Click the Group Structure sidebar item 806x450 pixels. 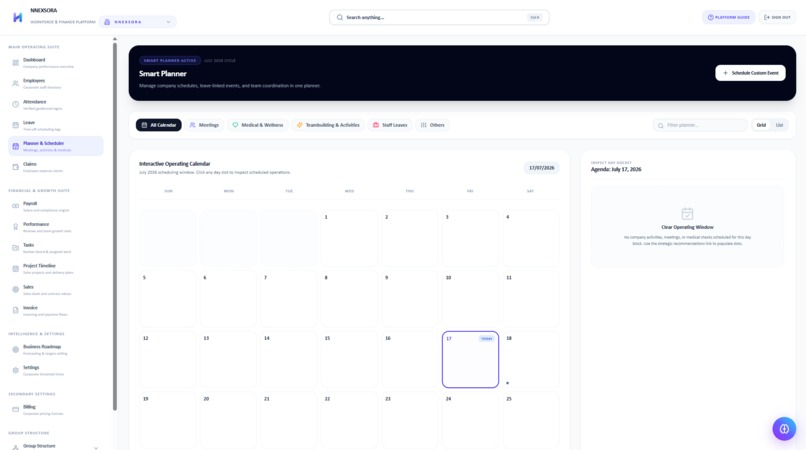point(56,446)
